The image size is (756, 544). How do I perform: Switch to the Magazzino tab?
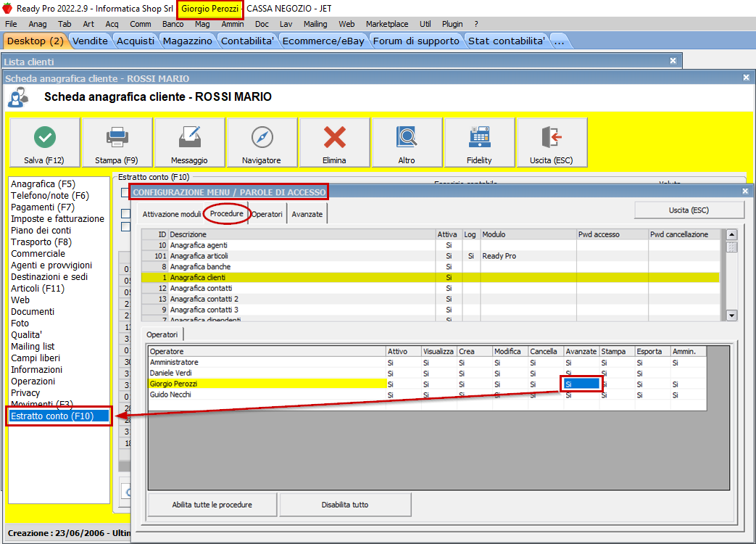point(188,41)
